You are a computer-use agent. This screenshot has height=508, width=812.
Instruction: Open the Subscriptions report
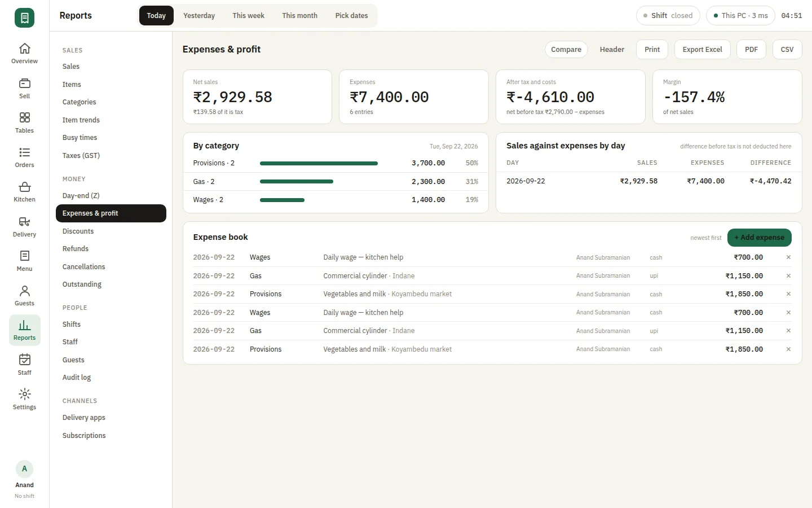(x=111, y=436)
